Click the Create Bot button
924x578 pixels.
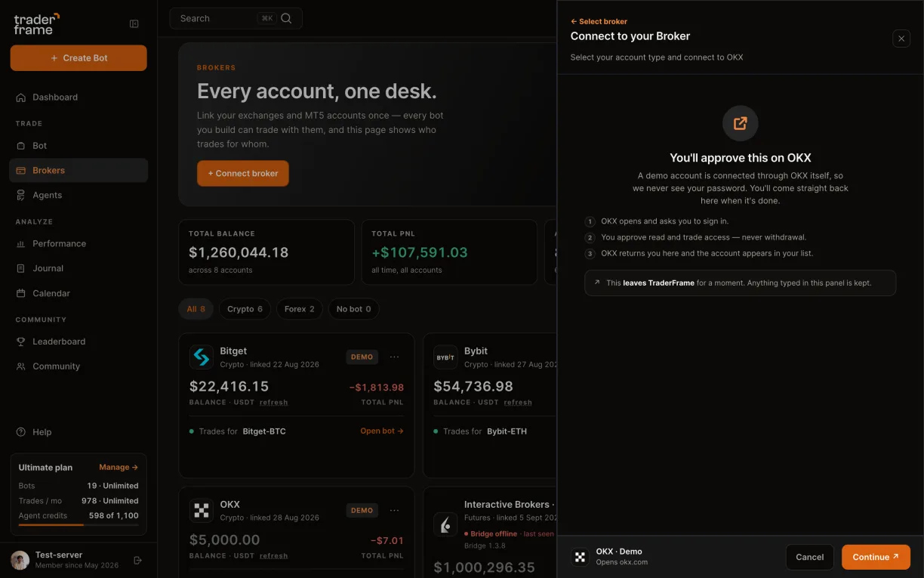pos(79,58)
